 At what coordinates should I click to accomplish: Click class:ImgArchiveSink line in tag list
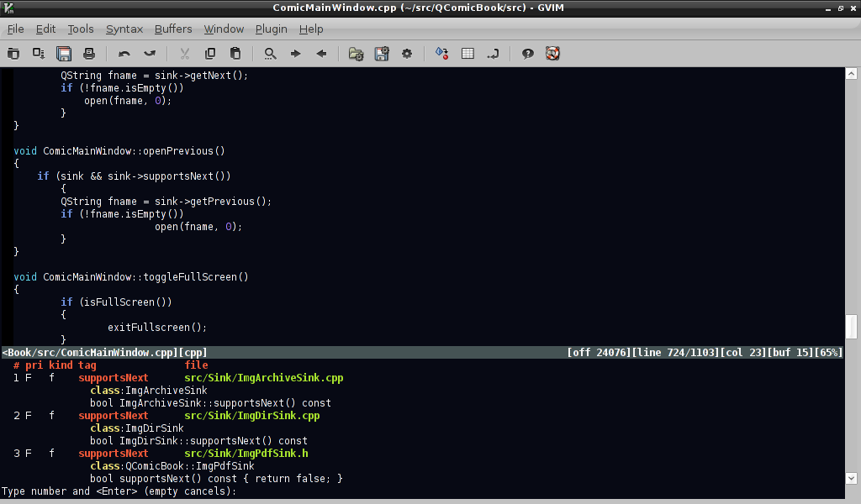click(x=149, y=391)
